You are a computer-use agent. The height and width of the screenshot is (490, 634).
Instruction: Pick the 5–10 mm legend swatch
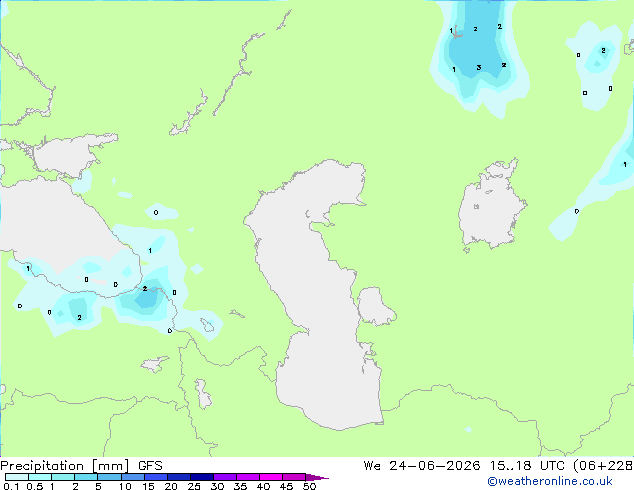coord(109,477)
